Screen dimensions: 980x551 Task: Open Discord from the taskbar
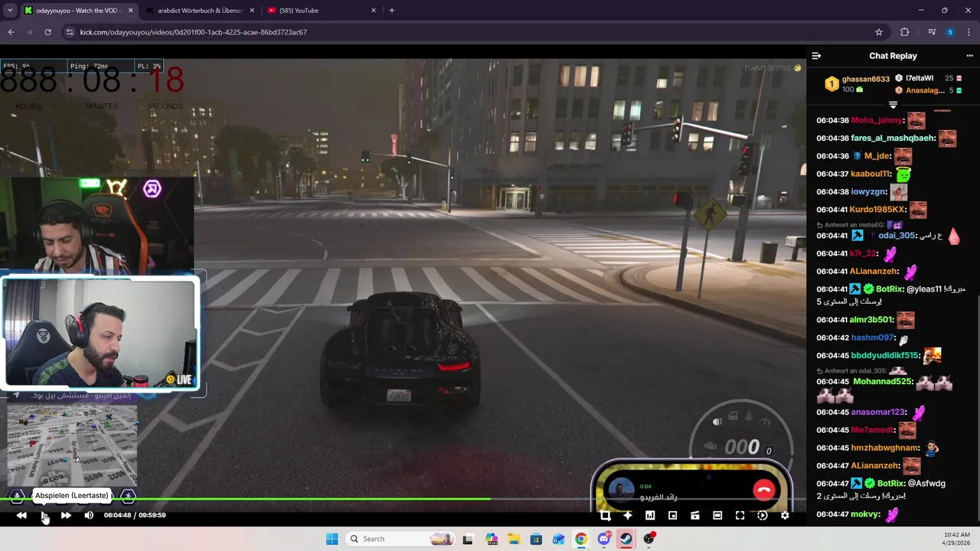pos(604,539)
